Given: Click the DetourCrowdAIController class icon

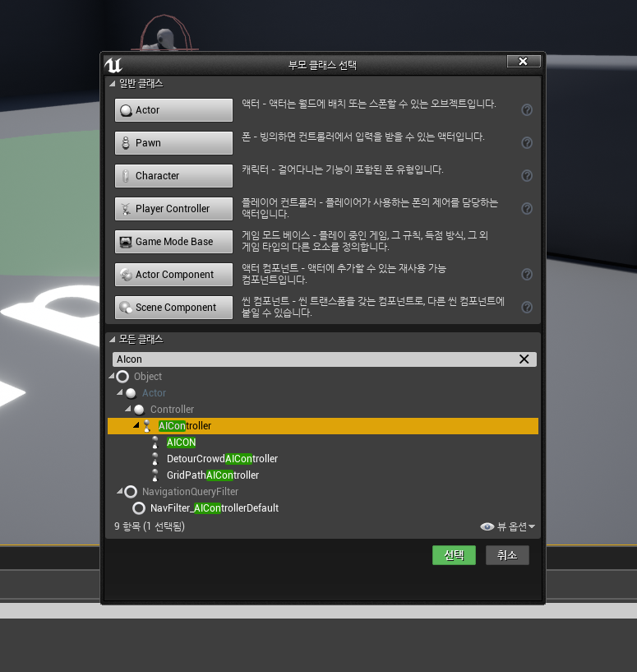Looking at the screenshot, I should (x=155, y=459).
